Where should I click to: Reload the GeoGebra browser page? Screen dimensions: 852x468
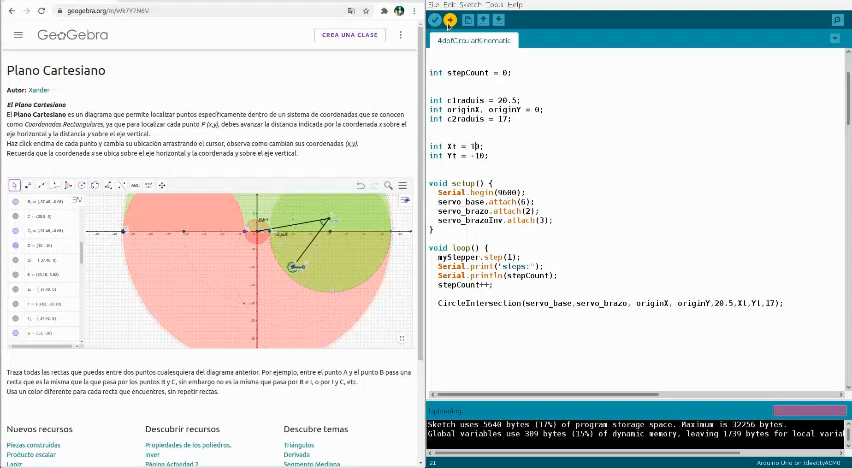(42, 11)
